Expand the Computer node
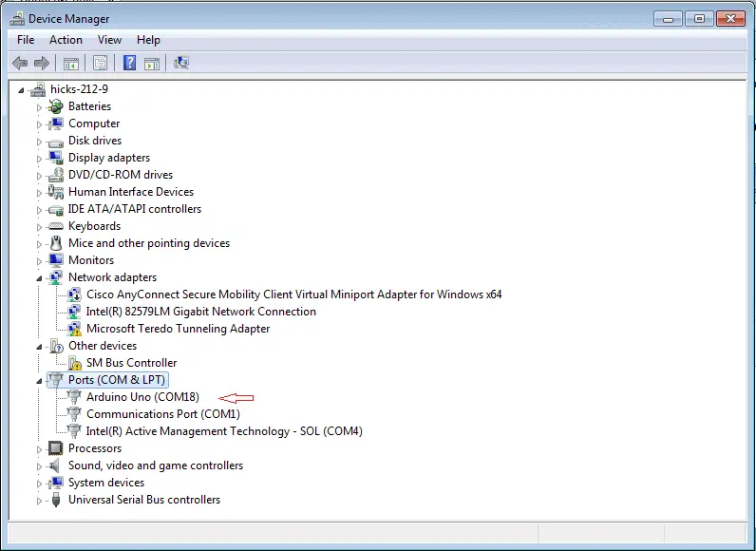 tap(39, 124)
